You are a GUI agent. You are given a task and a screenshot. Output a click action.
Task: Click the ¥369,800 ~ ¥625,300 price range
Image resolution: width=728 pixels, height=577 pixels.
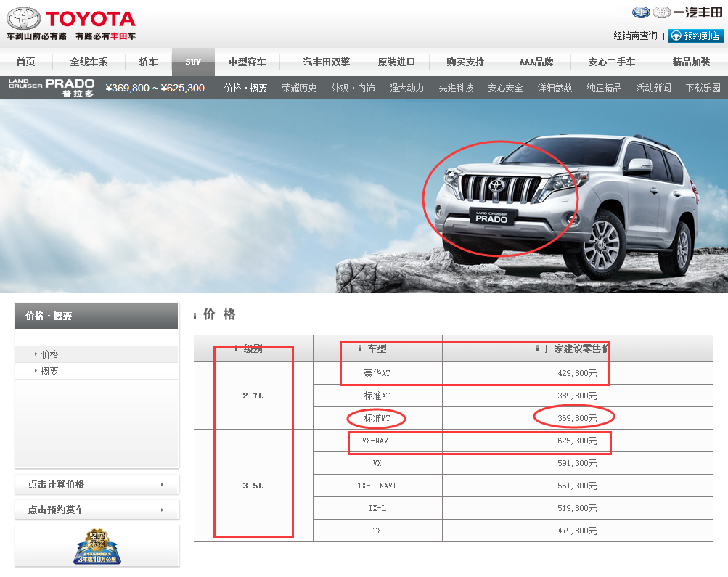coord(155,89)
